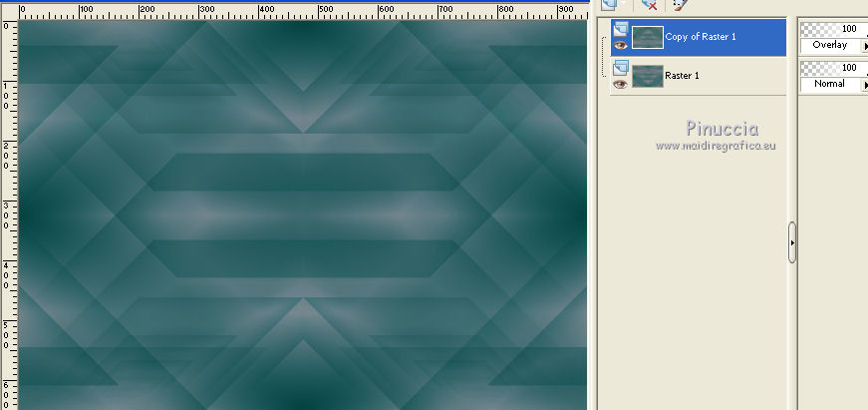Select the Raster 1 layer name
868x410 pixels.
pyautogui.click(x=682, y=76)
